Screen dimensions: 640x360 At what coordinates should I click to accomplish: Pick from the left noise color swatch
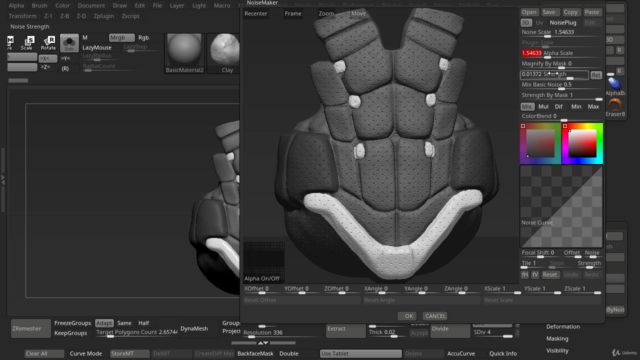540,143
